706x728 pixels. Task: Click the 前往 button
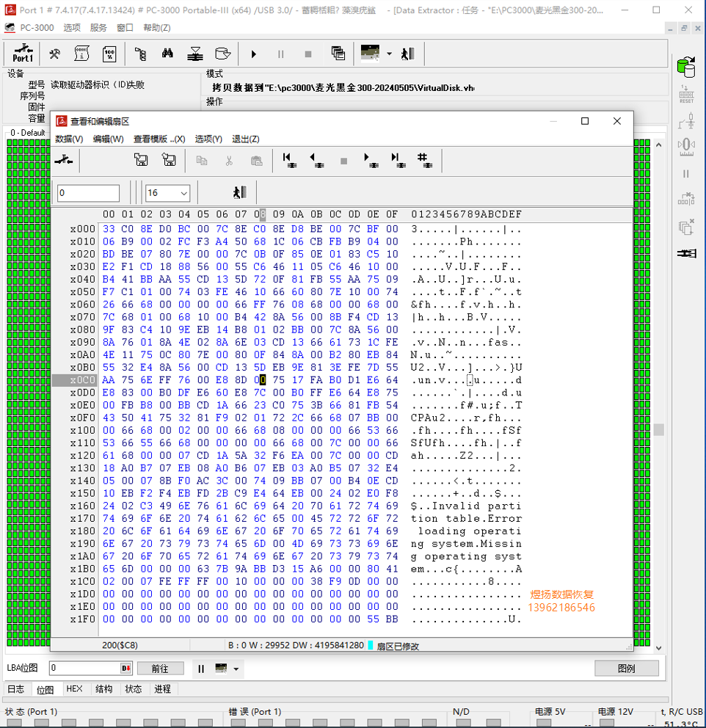(160, 669)
